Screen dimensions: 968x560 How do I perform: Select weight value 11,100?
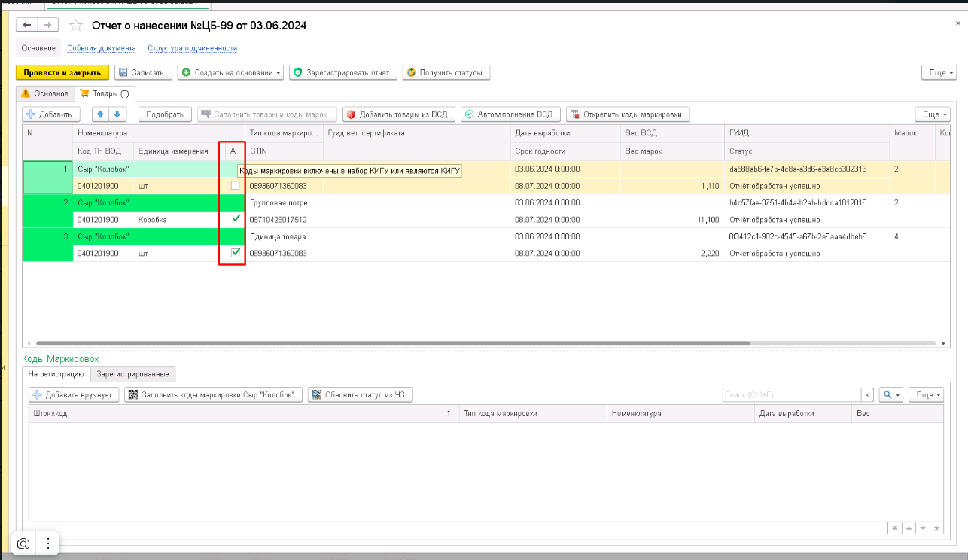tap(671, 220)
